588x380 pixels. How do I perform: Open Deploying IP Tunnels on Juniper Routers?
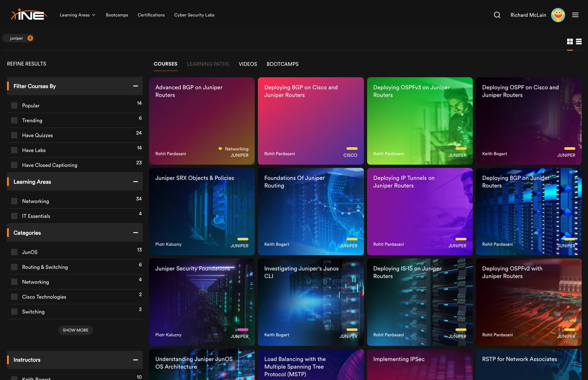tap(420, 212)
